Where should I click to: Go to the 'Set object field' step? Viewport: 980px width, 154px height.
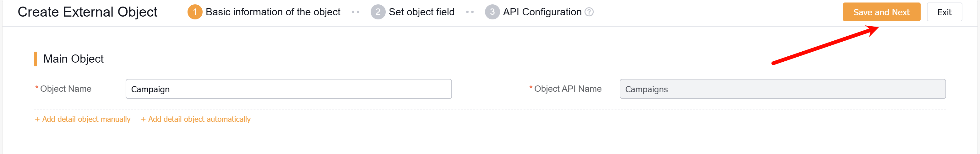[421, 12]
